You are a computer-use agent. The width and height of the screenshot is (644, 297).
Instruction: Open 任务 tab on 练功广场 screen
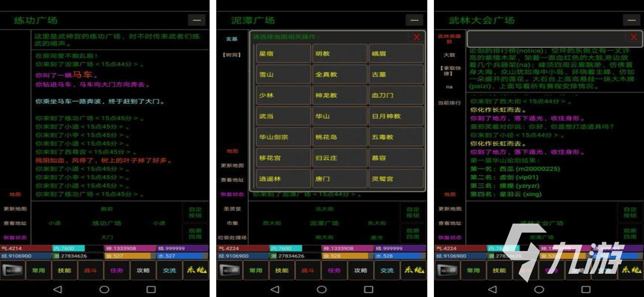(116, 270)
